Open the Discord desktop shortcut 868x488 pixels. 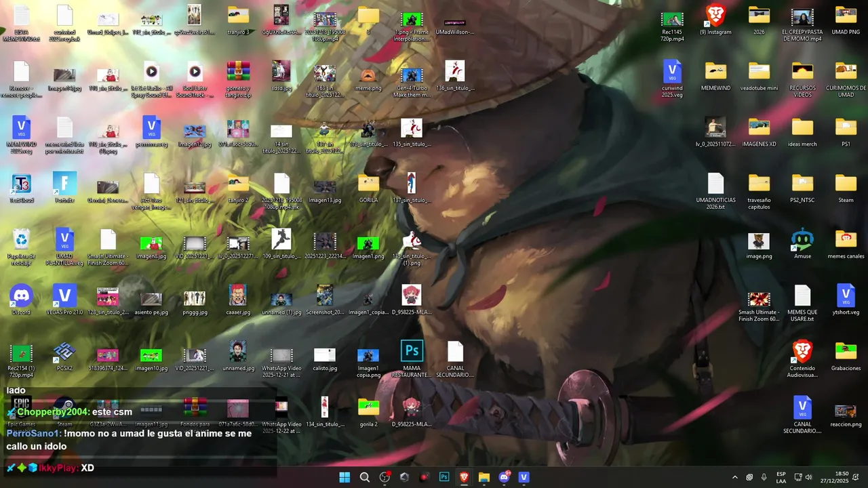[21, 301]
